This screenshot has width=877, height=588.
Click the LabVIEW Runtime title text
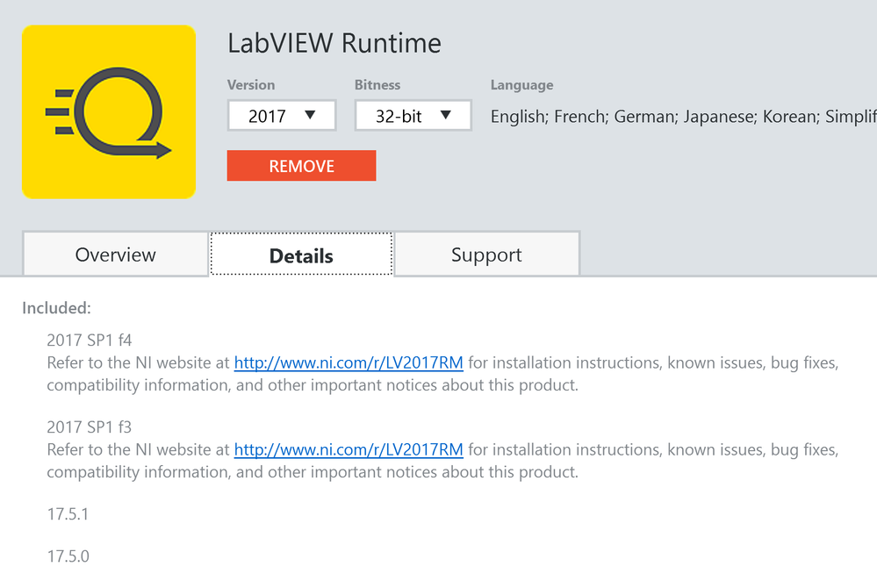[x=334, y=43]
